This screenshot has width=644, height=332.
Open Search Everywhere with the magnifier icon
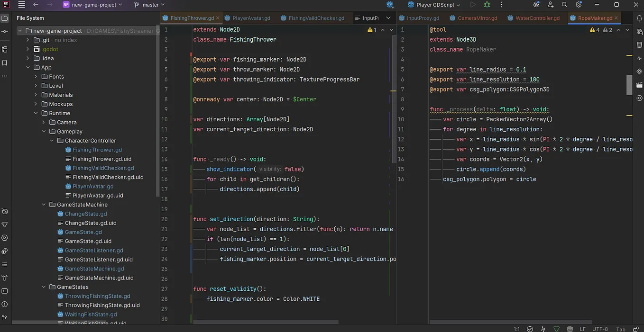point(565,5)
